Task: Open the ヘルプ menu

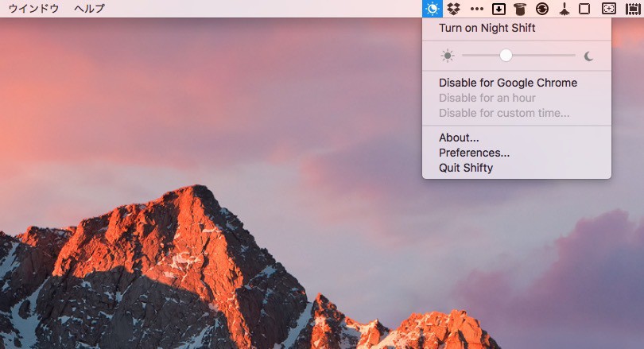Action: tap(89, 9)
